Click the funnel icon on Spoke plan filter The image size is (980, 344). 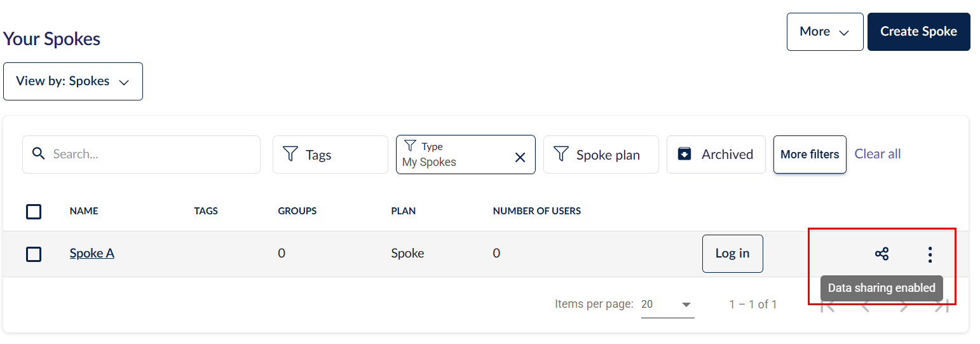tap(561, 154)
